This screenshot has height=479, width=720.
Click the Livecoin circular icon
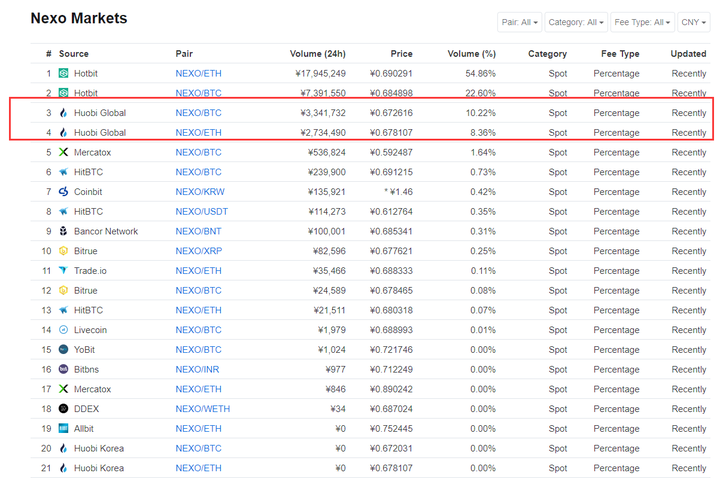coord(63,330)
